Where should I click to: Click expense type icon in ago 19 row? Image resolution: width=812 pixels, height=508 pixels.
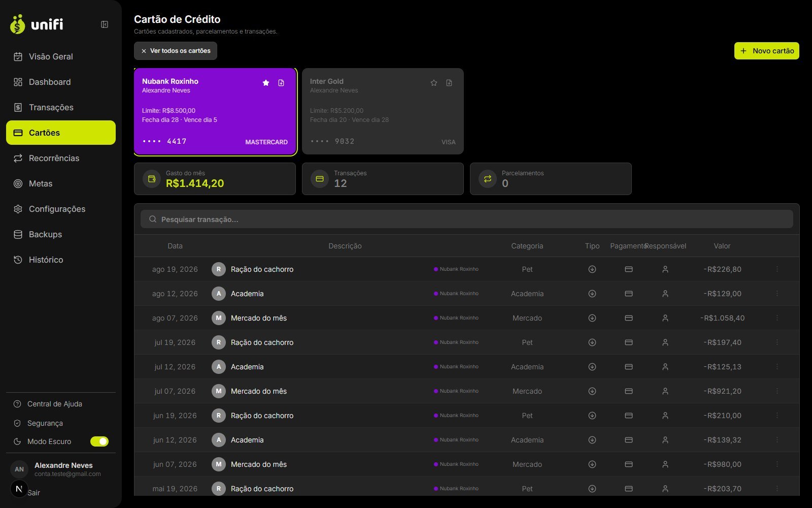[592, 269]
